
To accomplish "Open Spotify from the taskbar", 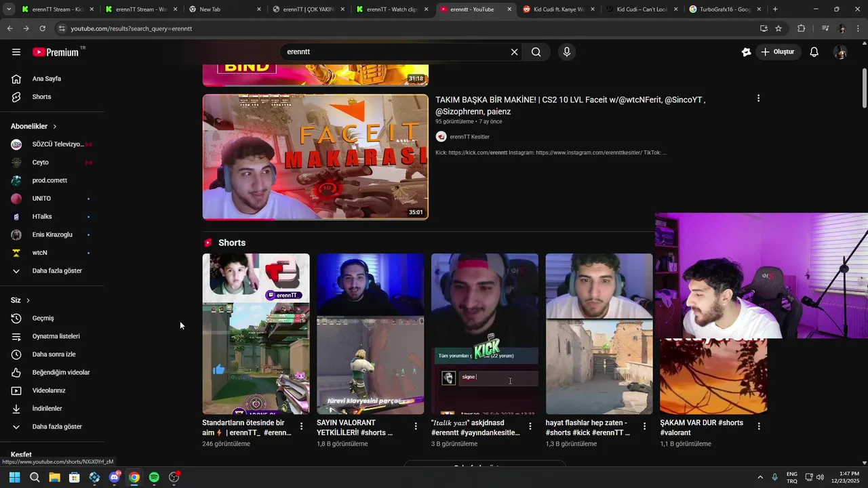I will pyautogui.click(x=154, y=477).
